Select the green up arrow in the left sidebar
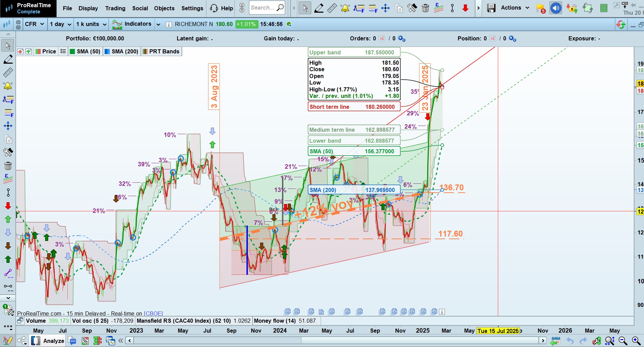This screenshot has width=644, height=347. pyautogui.click(x=8, y=219)
